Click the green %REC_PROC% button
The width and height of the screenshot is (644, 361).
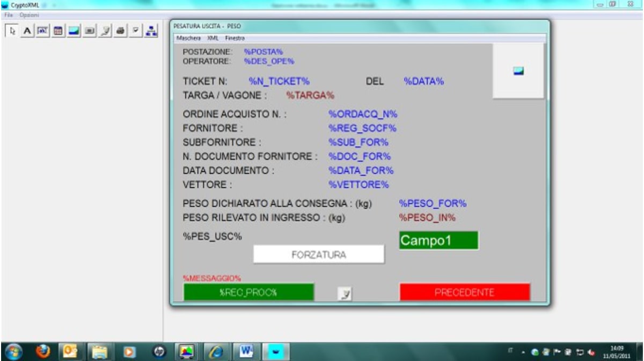(x=248, y=292)
